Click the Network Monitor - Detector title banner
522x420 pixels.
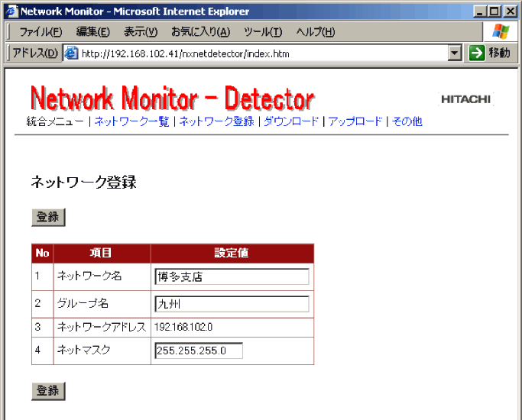(173, 98)
